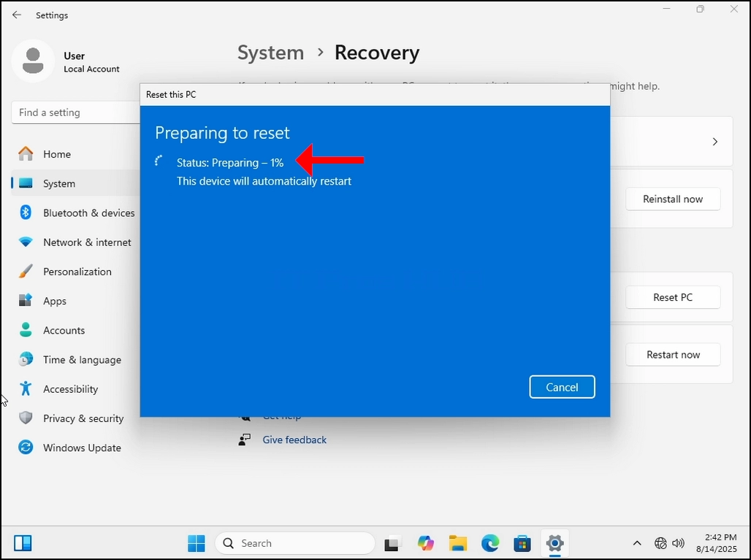Click the Windows Update sync icon
Screen dimensions: 751x560
pos(26,447)
